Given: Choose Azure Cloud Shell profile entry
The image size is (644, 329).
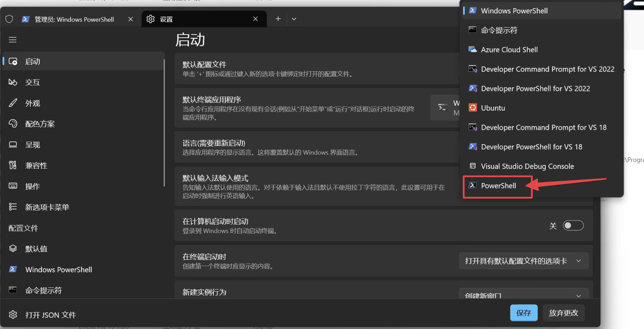Looking at the screenshot, I should [x=509, y=50].
